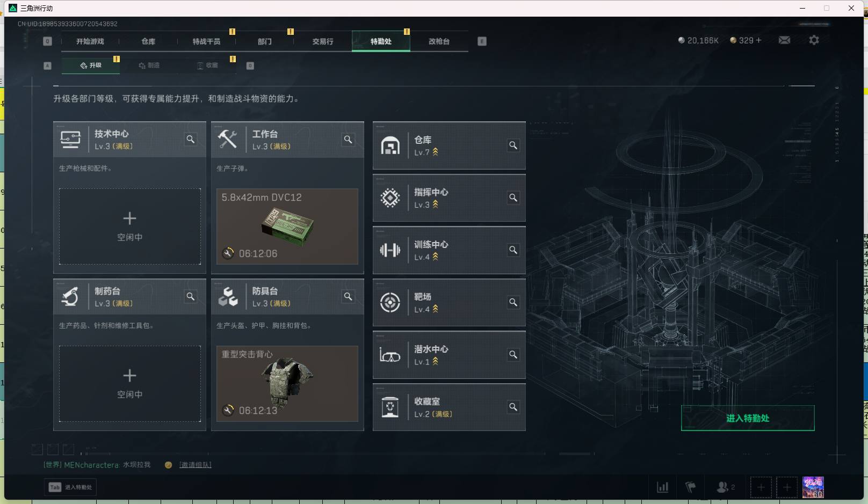Click the 邀请组队 link in chat
The image size is (868, 504).
point(196,465)
